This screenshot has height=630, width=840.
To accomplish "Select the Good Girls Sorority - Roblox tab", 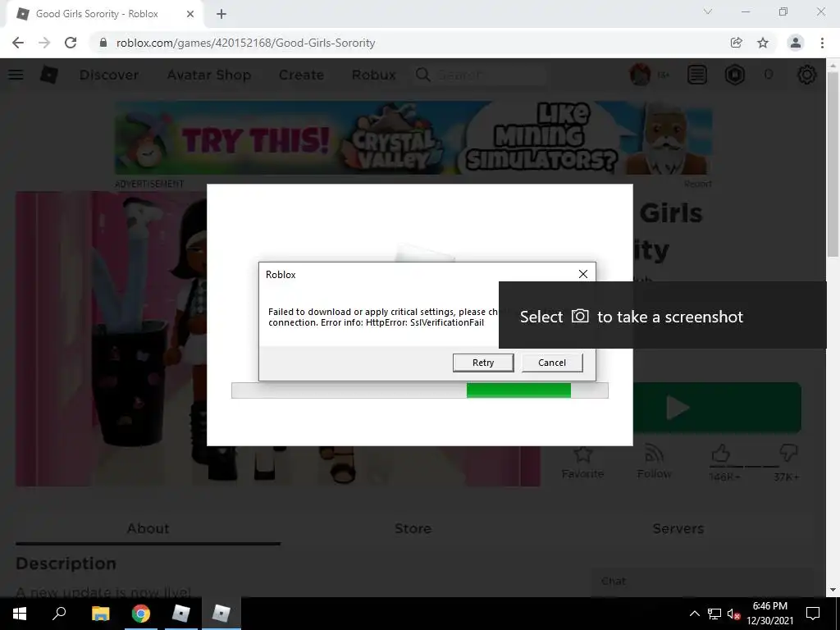I will [x=97, y=14].
